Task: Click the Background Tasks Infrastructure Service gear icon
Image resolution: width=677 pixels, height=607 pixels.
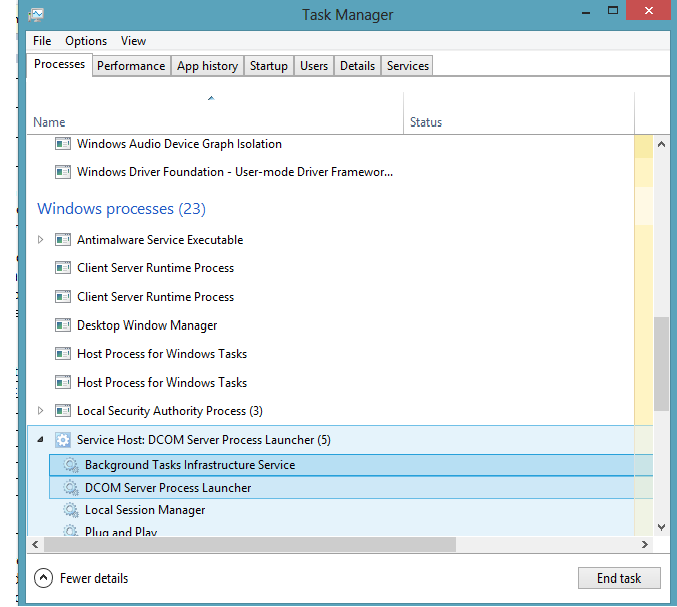Action: click(71, 465)
